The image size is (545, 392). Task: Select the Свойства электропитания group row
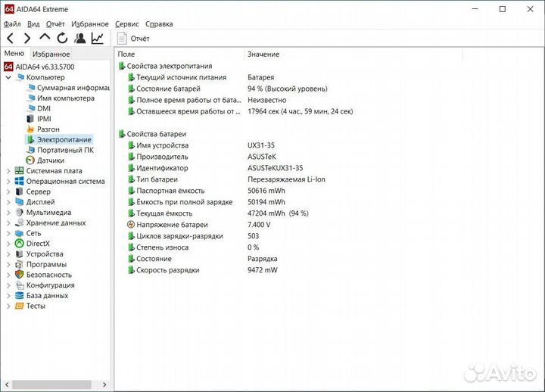click(165, 66)
